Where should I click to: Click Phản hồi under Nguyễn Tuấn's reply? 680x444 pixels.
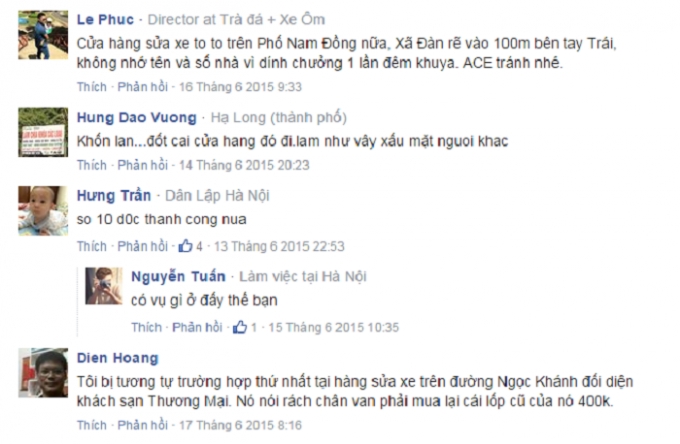[197, 327]
